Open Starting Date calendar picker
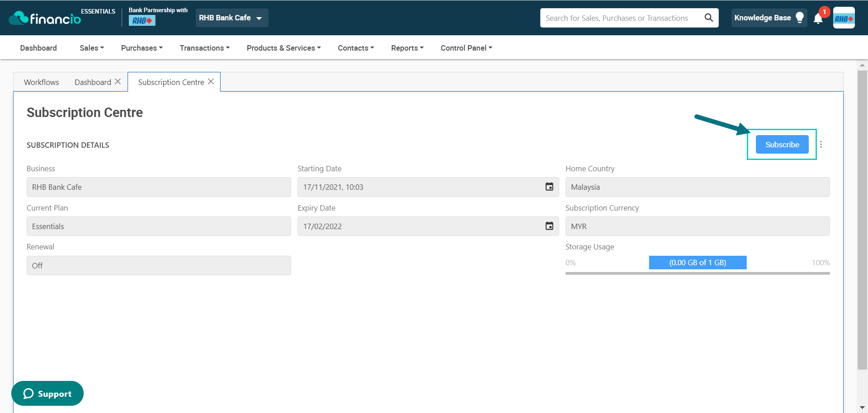The width and height of the screenshot is (868, 413). (x=549, y=187)
